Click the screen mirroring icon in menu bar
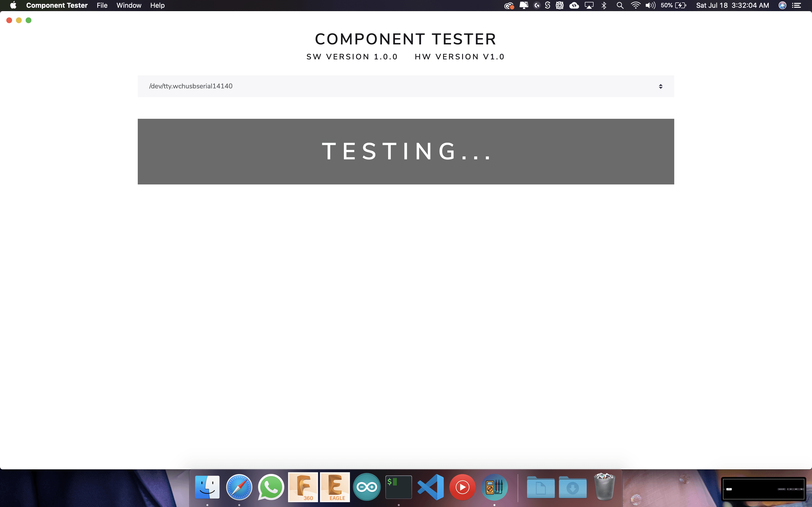812x507 pixels. click(x=589, y=5)
